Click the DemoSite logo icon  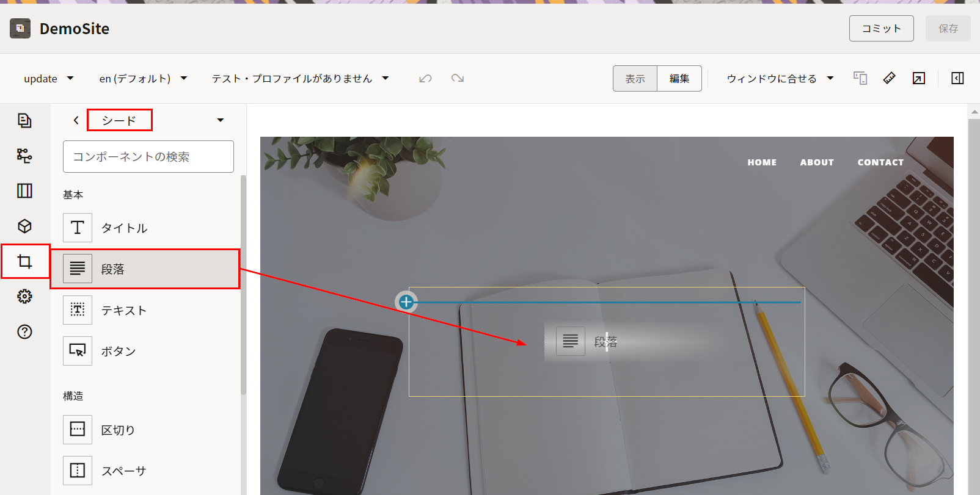(x=20, y=28)
